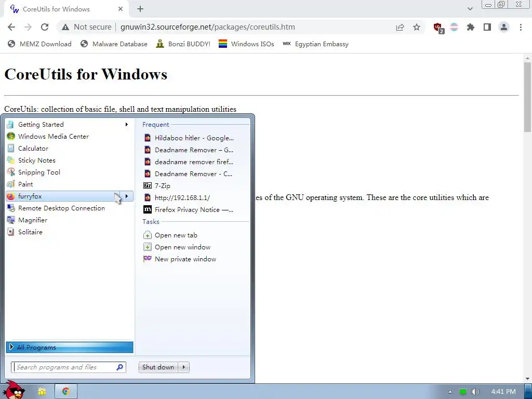Open MEMZ Download bookmark

[39, 44]
